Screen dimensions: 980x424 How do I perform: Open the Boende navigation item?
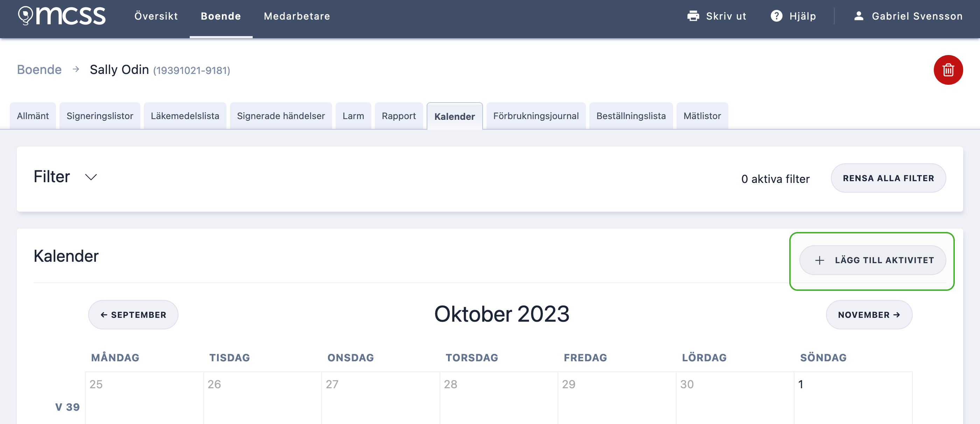pos(220,16)
